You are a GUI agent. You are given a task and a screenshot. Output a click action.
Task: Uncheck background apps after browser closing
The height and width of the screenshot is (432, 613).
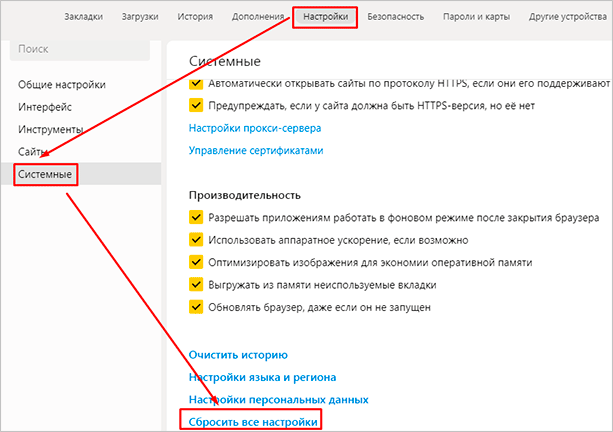pyautogui.click(x=196, y=217)
